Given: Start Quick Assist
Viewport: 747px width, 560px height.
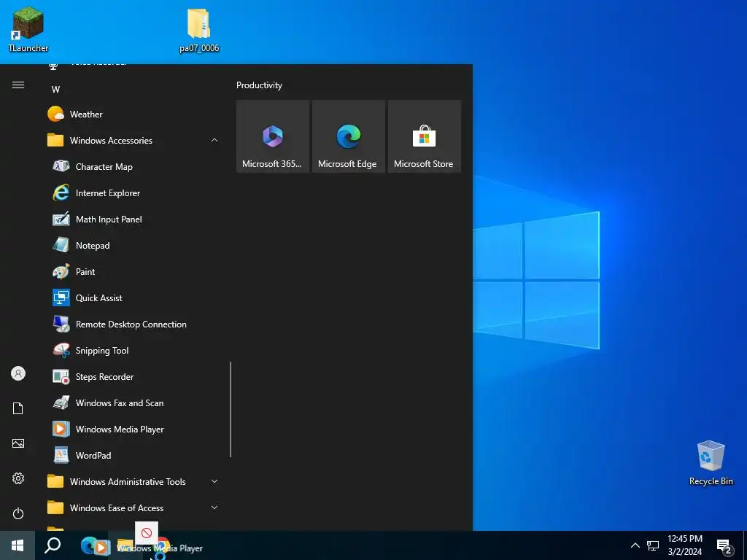Looking at the screenshot, I should tap(133, 297).
